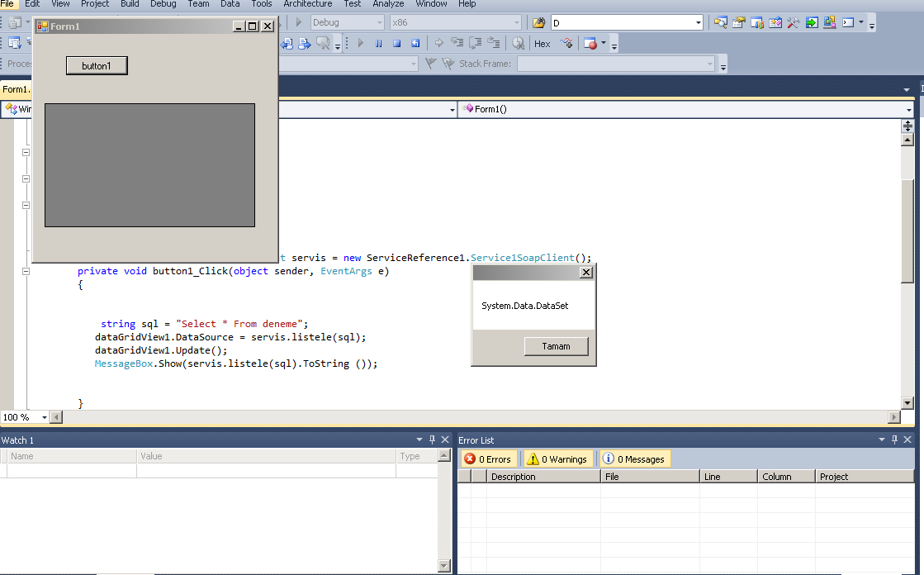Toggle auto-hide pin on Error List panel
Image resolution: width=924 pixels, height=575 pixels.
coord(894,440)
